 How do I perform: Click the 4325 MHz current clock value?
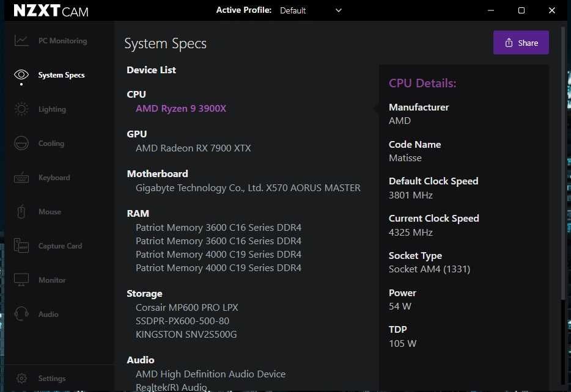pyautogui.click(x=411, y=232)
